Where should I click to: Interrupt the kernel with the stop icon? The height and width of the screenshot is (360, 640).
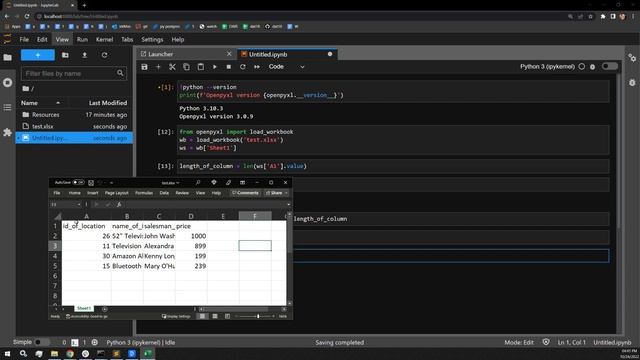[x=229, y=67]
